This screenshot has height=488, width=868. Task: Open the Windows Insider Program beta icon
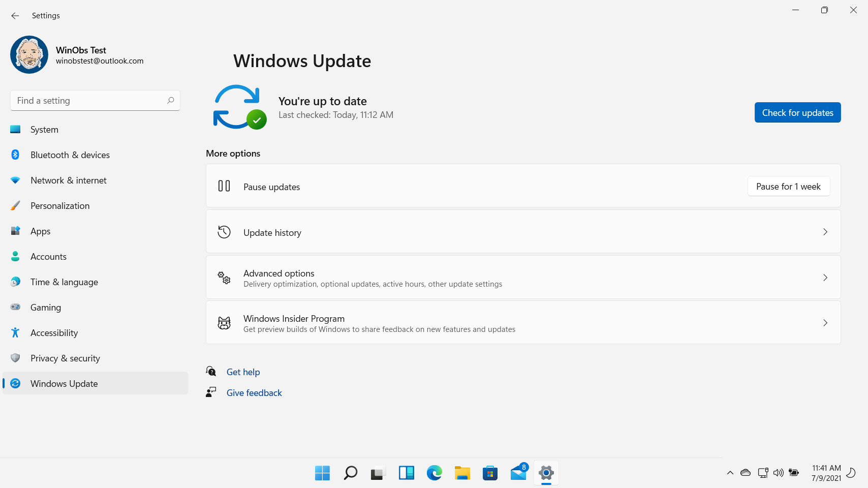coord(224,323)
